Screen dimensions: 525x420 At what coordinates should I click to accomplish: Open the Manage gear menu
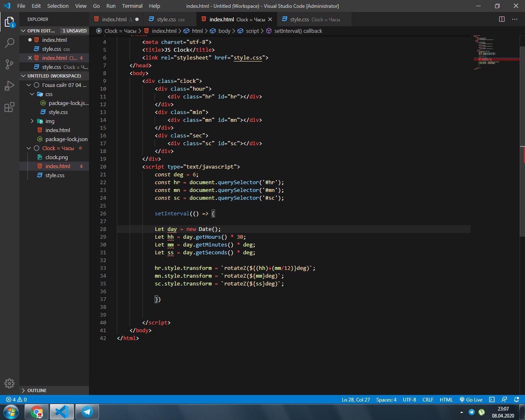[9, 383]
